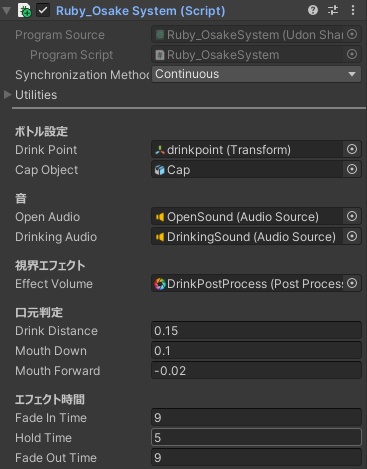Open object picker for Drink Point
This screenshot has height=469, width=367.
352,149
